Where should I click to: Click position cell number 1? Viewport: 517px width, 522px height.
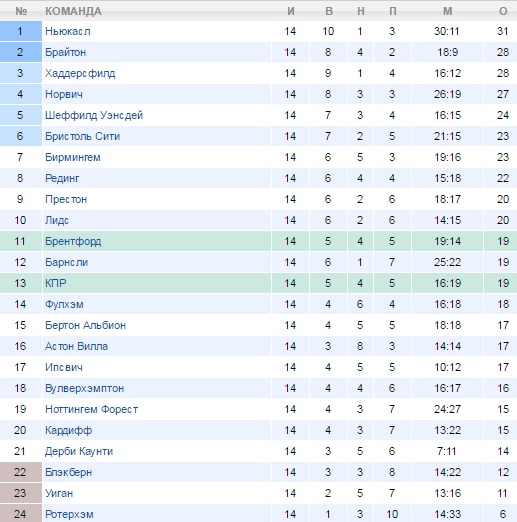(21, 31)
